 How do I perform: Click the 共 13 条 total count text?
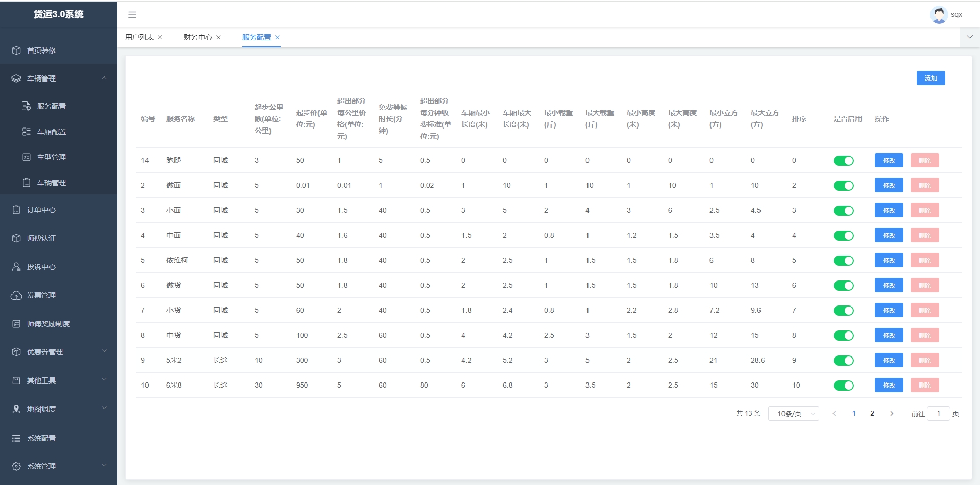click(x=748, y=414)
